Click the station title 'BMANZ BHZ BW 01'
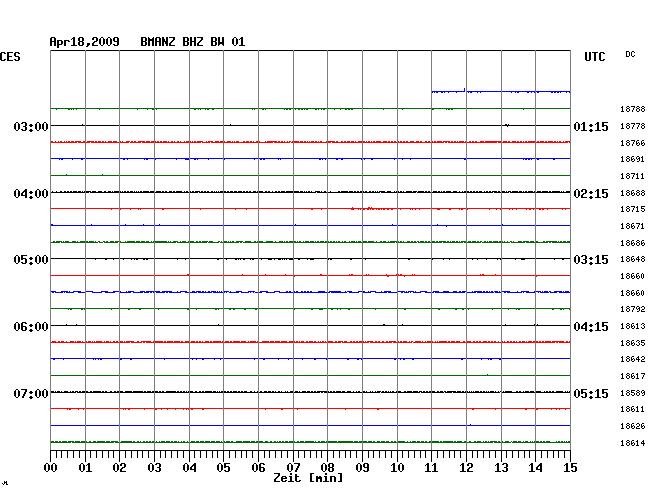 click(x=193, y=42)
